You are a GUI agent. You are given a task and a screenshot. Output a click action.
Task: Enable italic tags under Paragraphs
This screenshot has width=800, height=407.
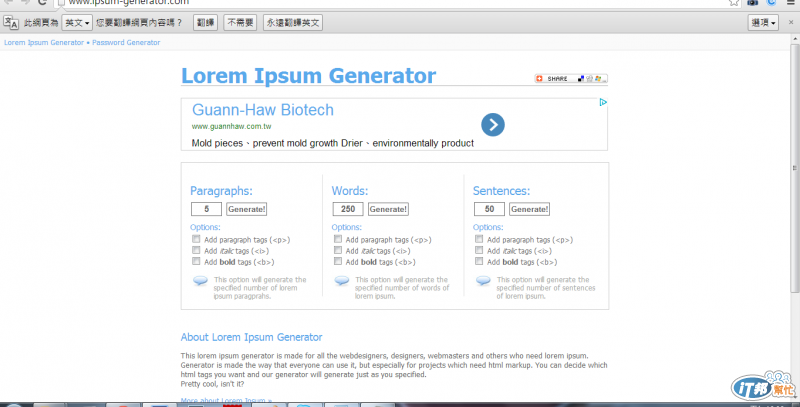point(196,250)
